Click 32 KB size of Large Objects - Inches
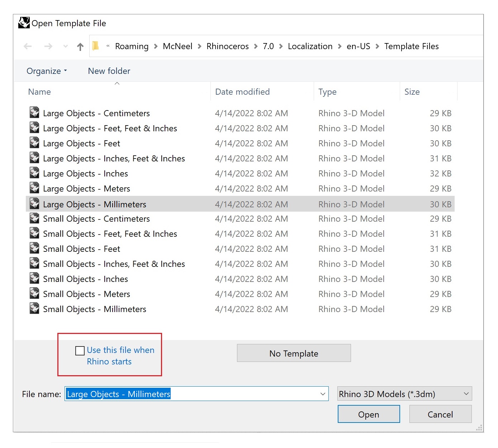498x448 pixels. (x=440, y=174)
